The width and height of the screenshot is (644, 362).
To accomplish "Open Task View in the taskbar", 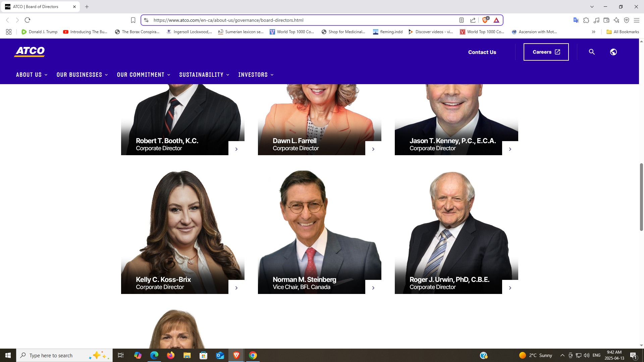I will 121,355.
